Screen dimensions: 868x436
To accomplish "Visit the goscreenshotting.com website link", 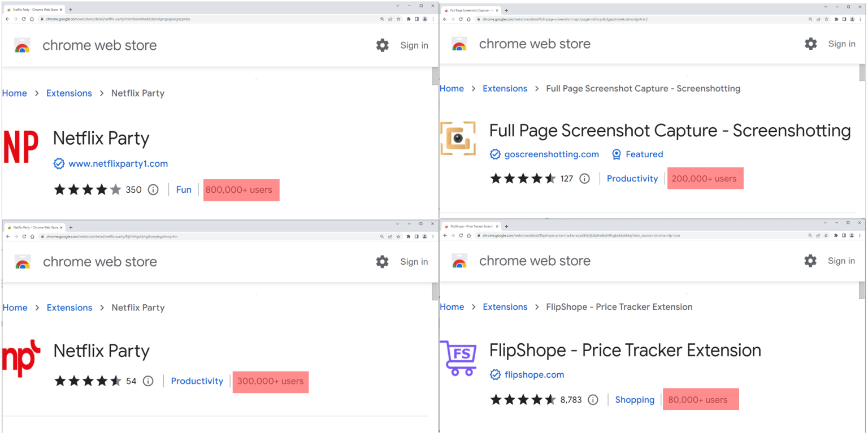I will pyautogui.click(x=550, y=154).
